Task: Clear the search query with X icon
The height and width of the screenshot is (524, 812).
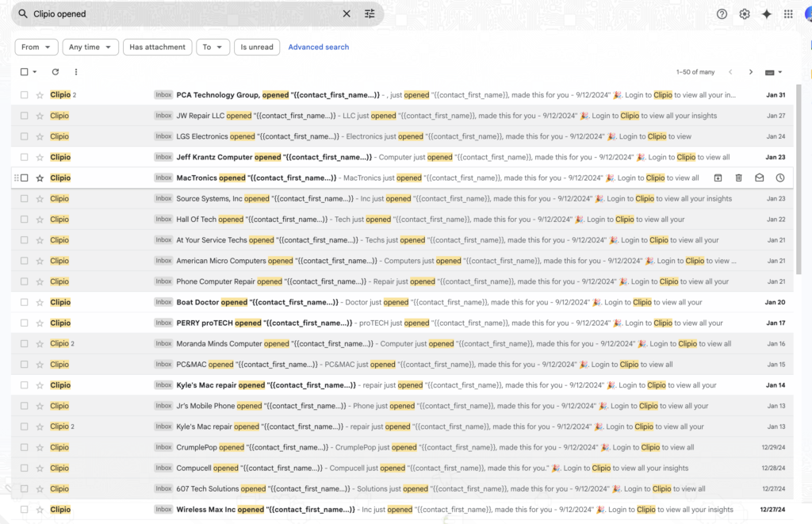Action: tap(347, 13)
